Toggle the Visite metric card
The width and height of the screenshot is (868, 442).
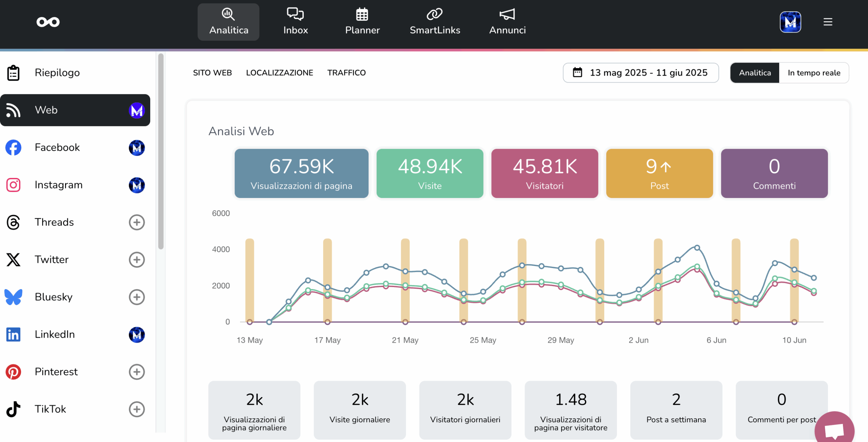(x=430, y=173)
